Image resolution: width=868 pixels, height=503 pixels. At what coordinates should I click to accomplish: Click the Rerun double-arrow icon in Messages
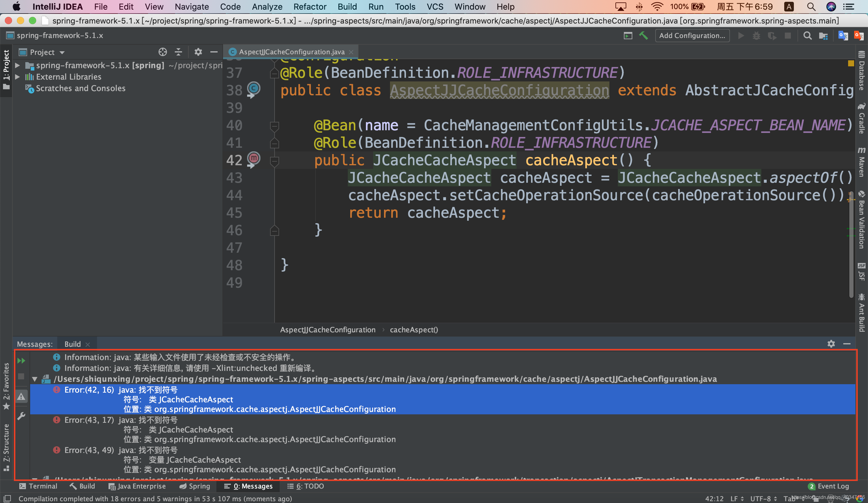click(x=21, y=361)
